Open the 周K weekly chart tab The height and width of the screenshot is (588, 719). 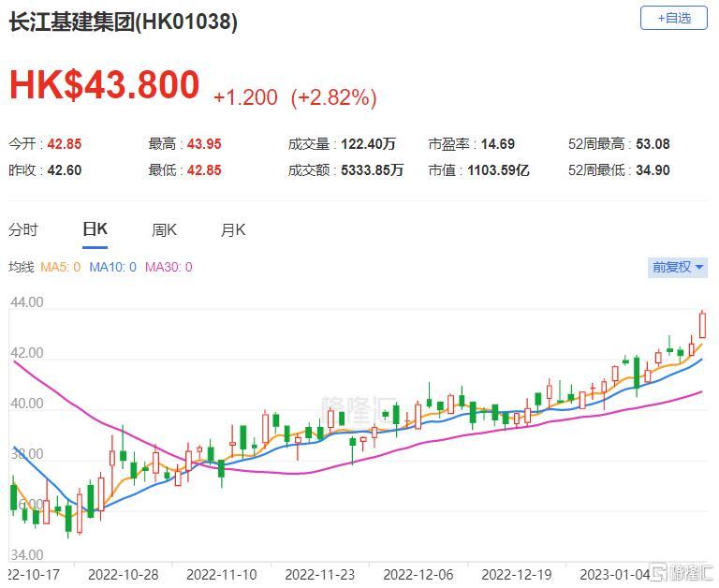[164, 229]
